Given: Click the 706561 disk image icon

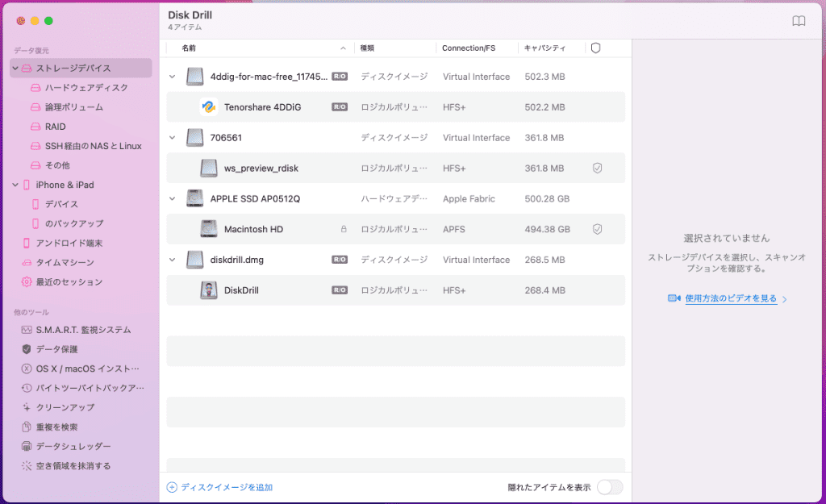Looking at the screenshot, I should coord(195,137).
